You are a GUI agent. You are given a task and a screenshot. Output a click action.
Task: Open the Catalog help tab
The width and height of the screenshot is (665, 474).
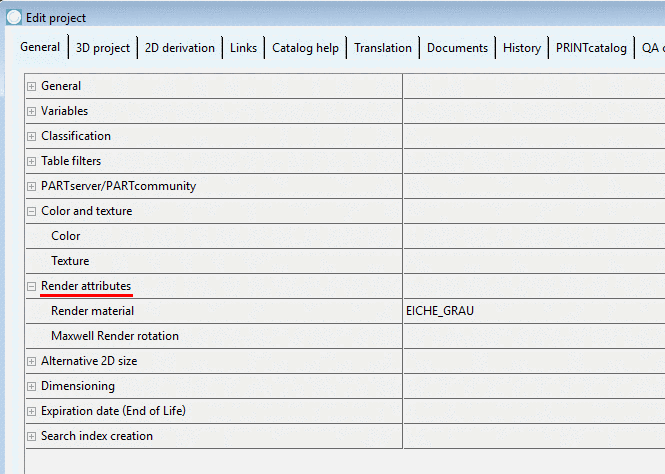pos(305,48)
